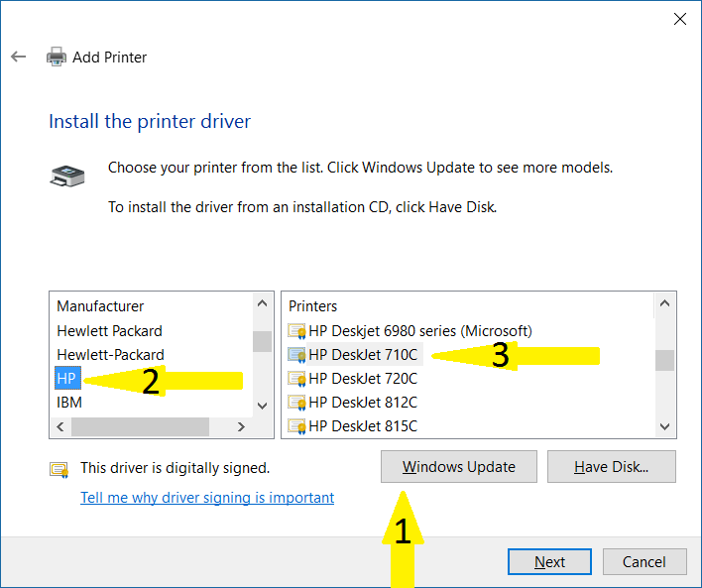Select IBM in the Manufacturer list
This screenshot has height=588, width=702.
coord(69,403)
